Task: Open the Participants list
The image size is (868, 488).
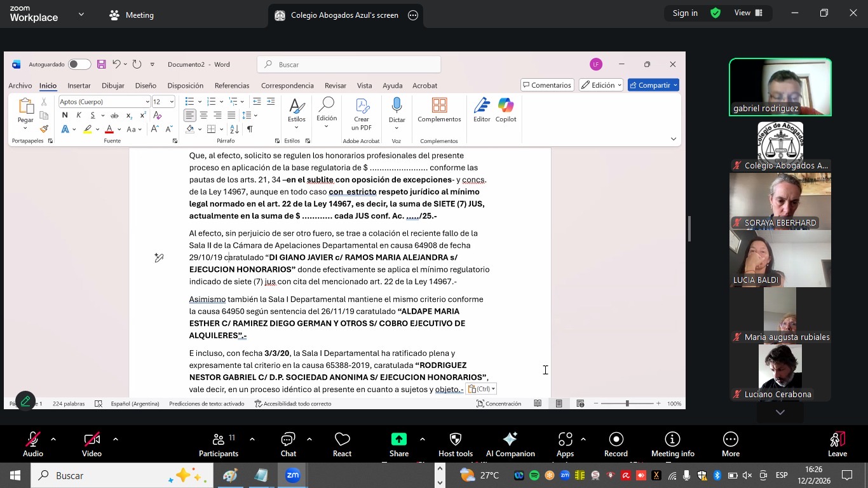Action: (x=219, y=440)
